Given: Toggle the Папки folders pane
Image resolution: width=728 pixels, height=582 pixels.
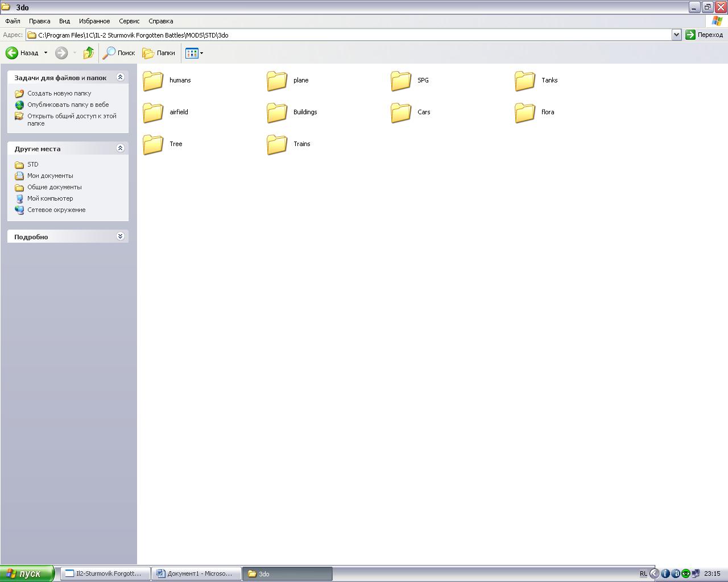Looking at the screenshot, I should pos(159,53).
